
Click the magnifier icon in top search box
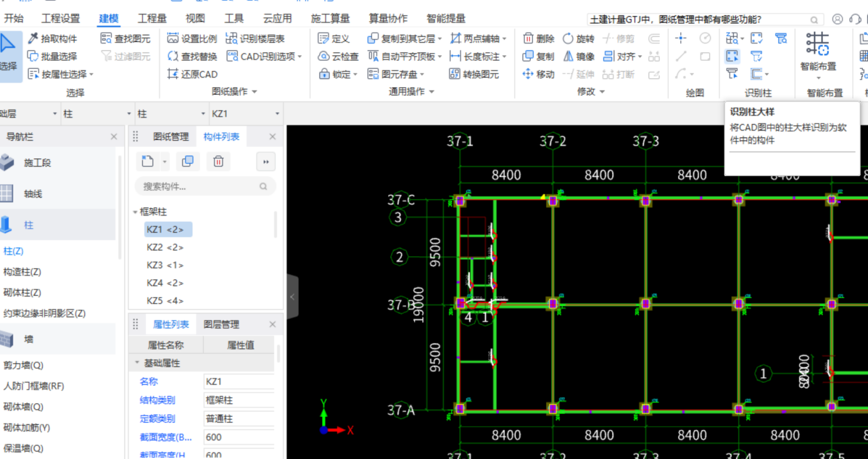pos(814,19)
